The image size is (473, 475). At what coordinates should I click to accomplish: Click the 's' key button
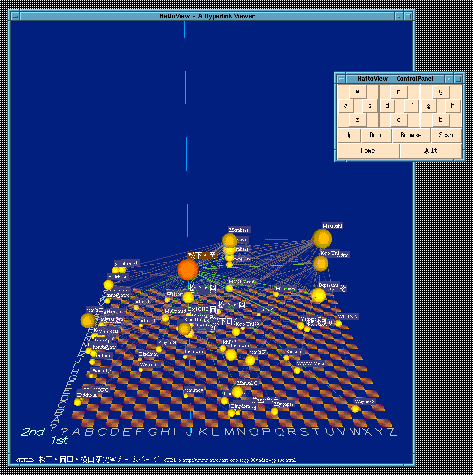point(370,106)
